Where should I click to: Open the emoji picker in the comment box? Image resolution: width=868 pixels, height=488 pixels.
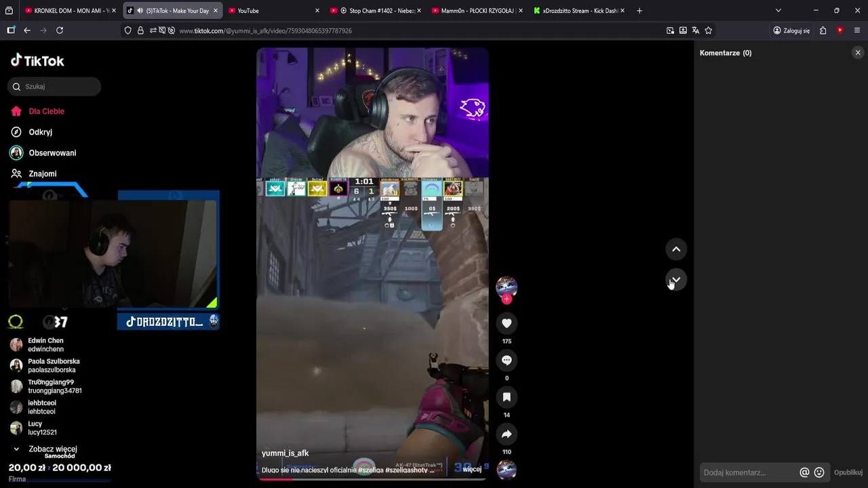[x=819, y=472]
